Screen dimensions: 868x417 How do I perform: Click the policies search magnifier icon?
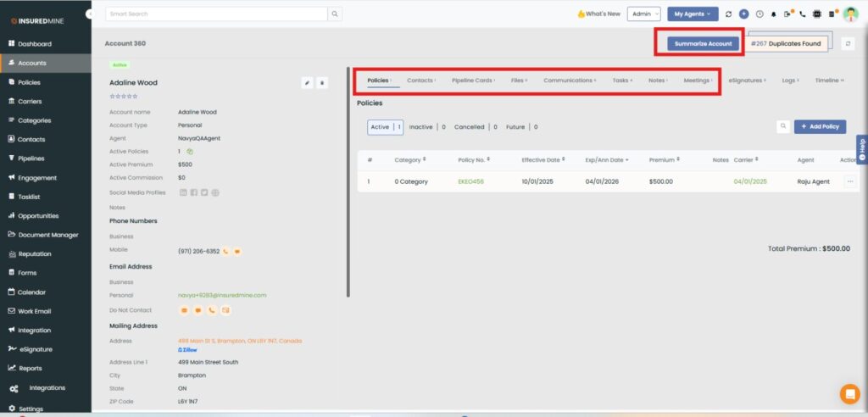point(784,126)
